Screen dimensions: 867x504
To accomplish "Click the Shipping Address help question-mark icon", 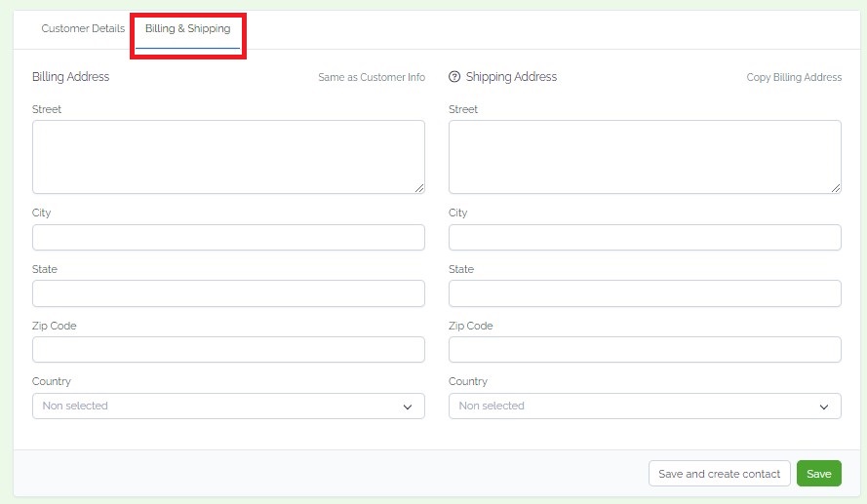I will 454,77.
